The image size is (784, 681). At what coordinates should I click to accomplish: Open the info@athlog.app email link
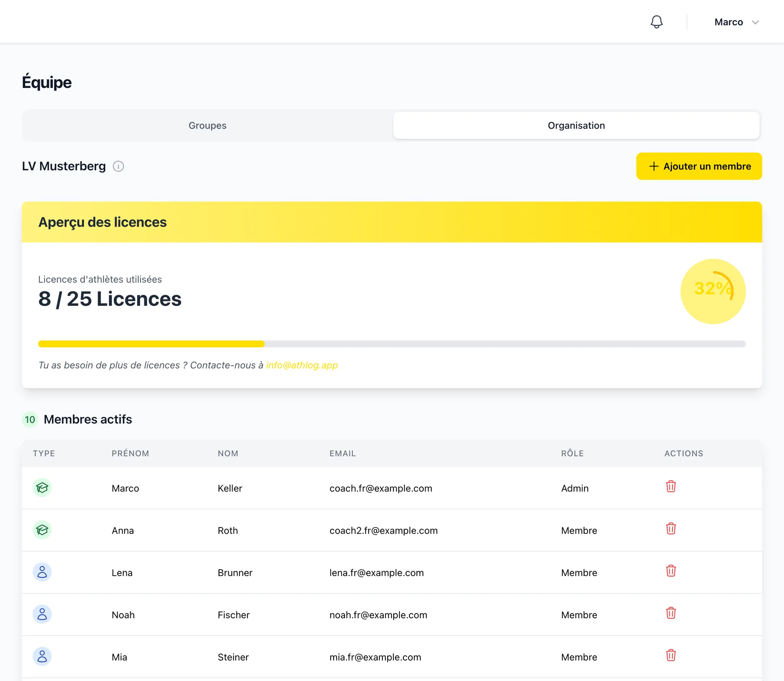click(x=302, y=365)
